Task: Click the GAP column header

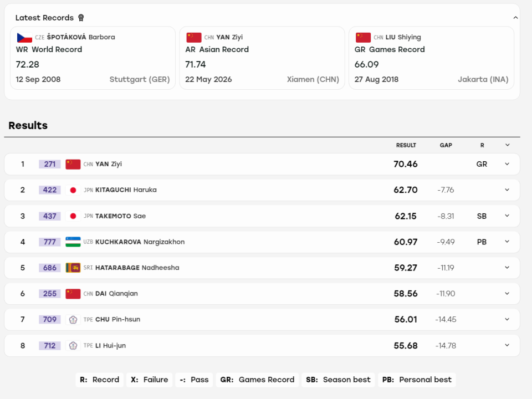Action: tap(446, 145)
